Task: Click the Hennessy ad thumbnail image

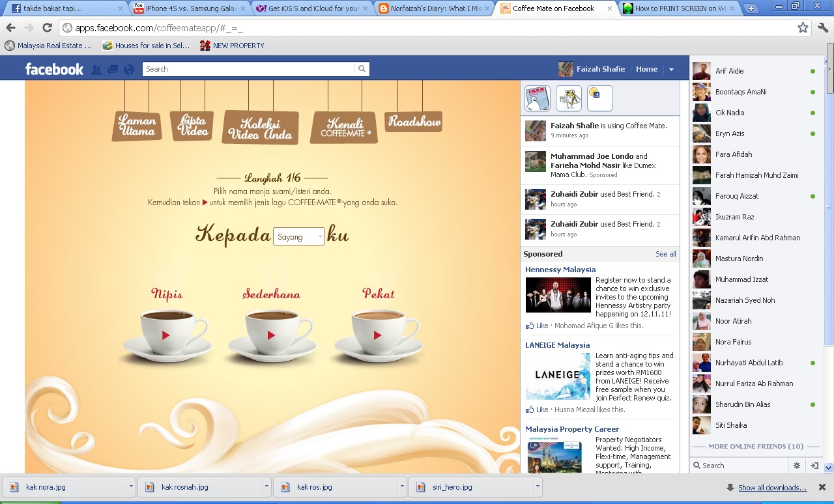Action: (558, 295)
